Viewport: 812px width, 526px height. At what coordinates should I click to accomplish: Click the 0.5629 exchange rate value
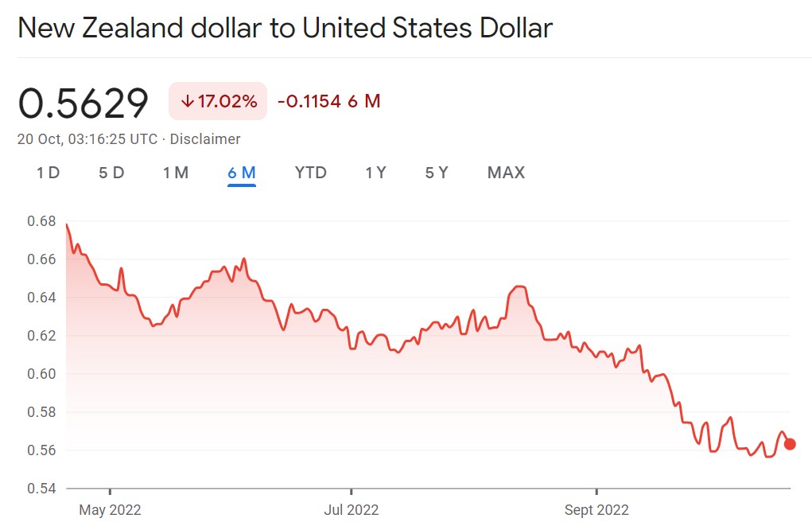coord(84,103)
